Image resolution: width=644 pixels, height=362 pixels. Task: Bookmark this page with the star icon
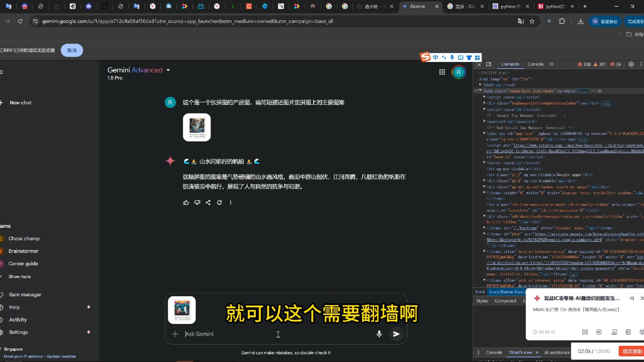[532, 21]
